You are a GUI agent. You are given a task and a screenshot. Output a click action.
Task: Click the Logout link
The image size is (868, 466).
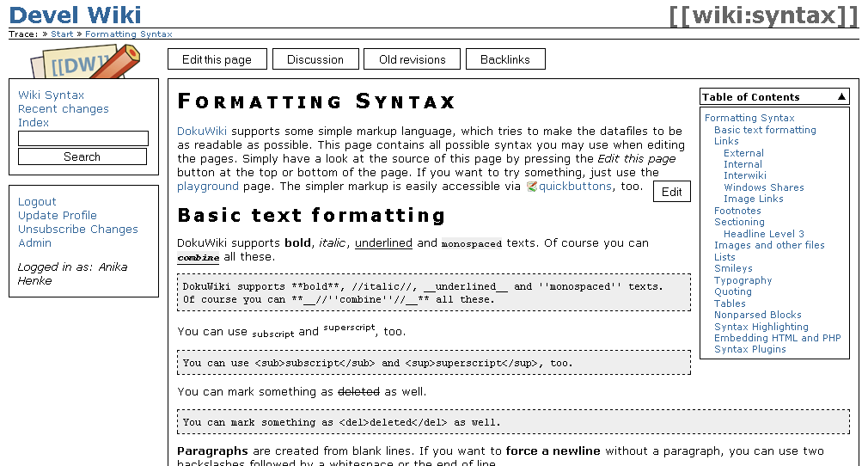click(x=37, y=202)
